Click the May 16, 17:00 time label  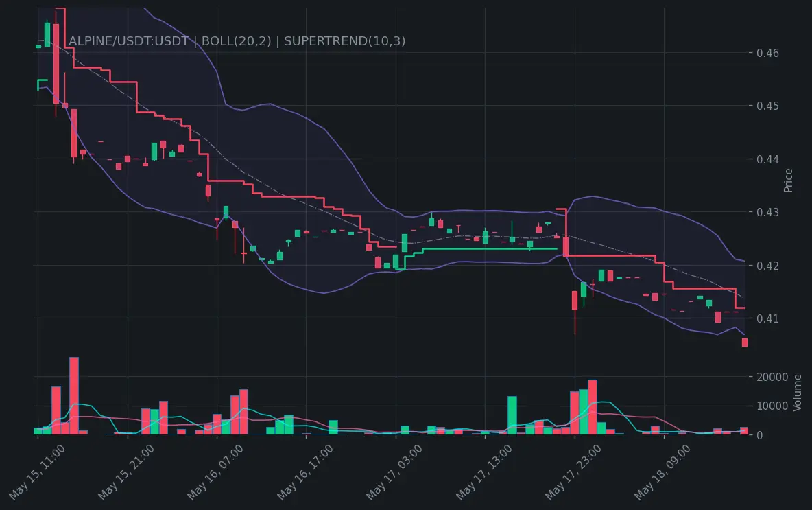click(x=305, y=472)
